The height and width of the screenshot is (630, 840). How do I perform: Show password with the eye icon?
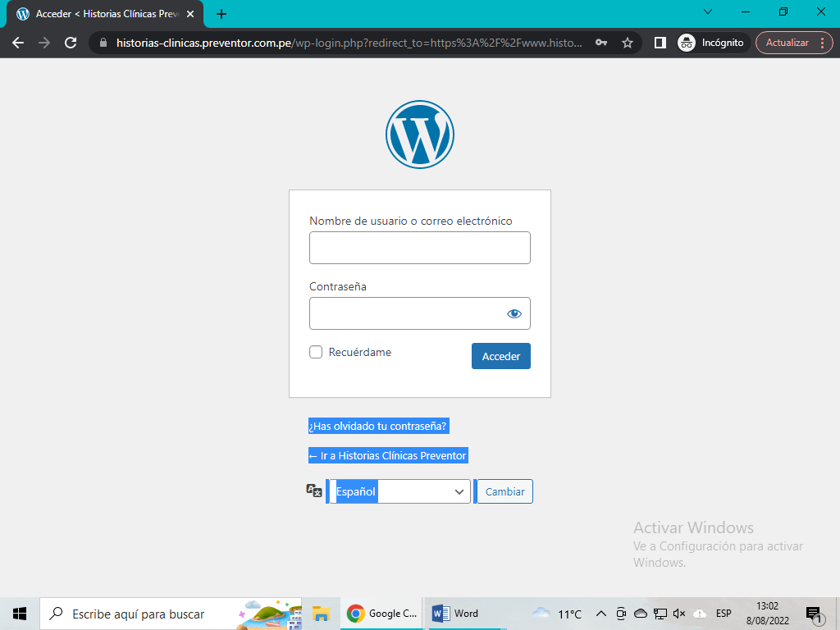point(514,313)
